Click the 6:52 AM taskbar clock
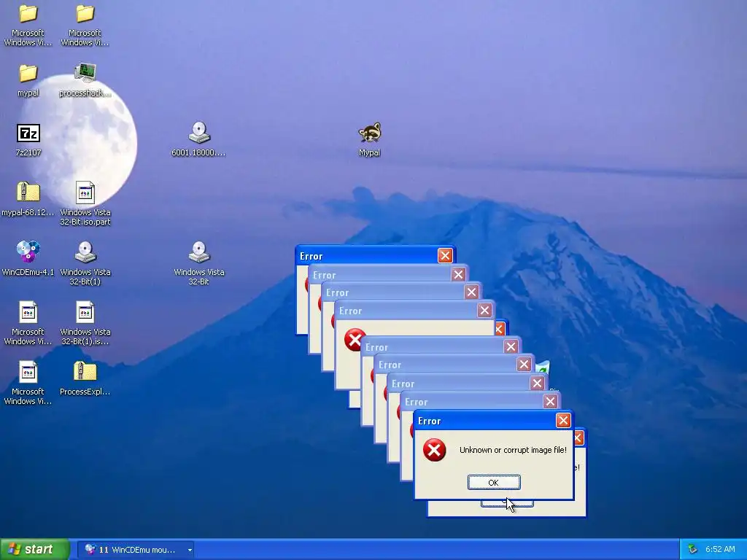747x560 pixels. (x=720, y=550)
